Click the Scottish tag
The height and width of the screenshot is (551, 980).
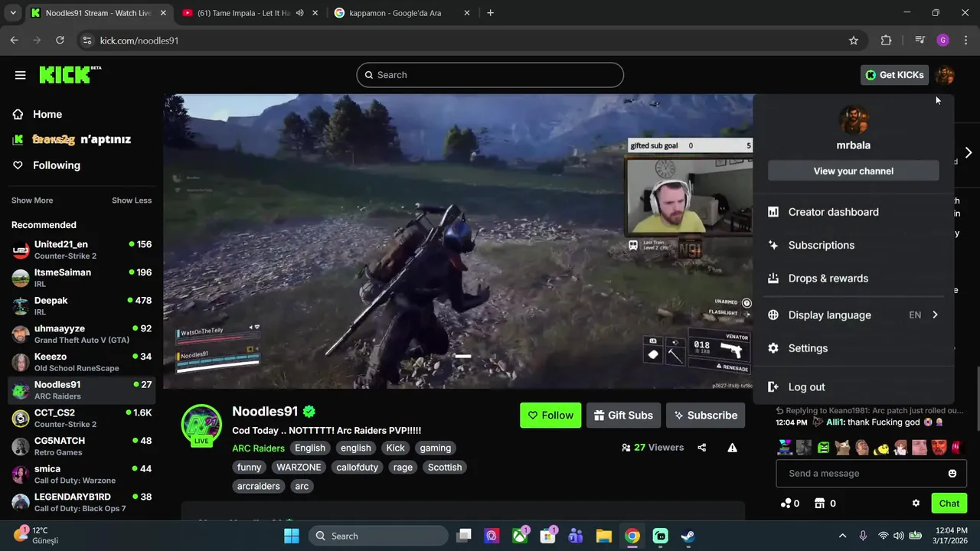[445, 467]
